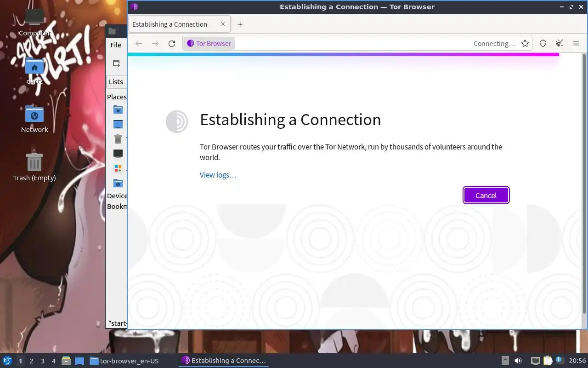Select Applications in file manager Places
The height and width of the screenshot is (368, 588).
click(x=118, y=168)
